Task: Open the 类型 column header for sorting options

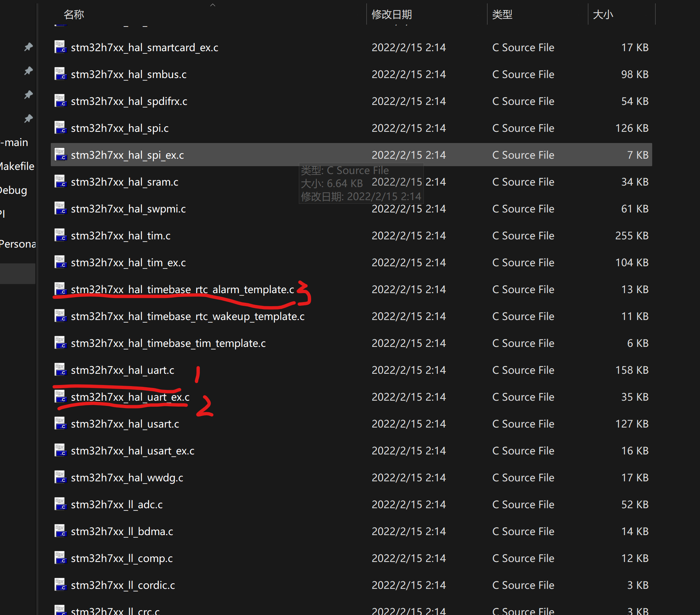Action: (x=502, y=14)
